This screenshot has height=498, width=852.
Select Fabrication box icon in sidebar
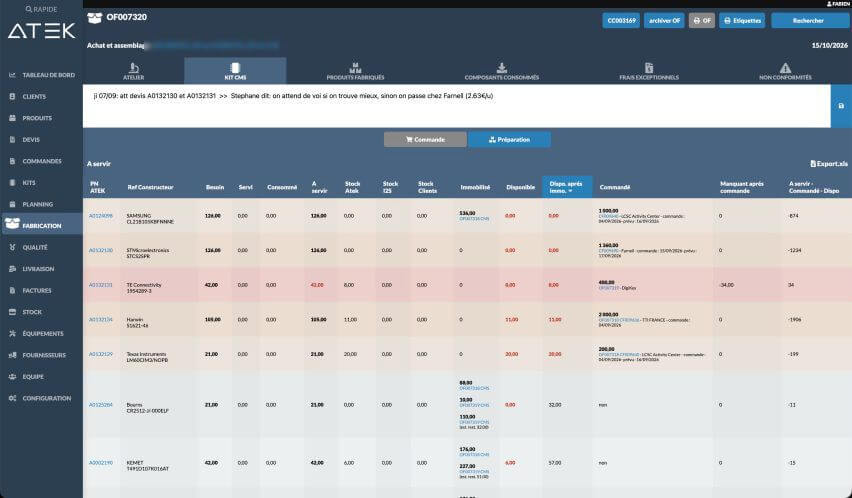click(12, 223)
